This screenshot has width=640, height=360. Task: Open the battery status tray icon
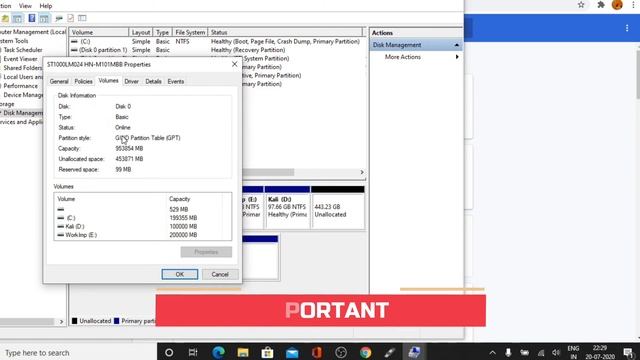click(524, 353)
